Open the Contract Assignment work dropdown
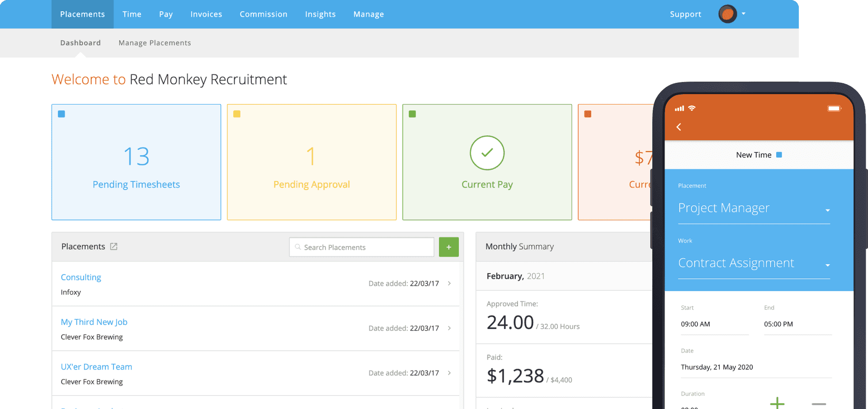The width and height of the screenshot is (868, 409). pos(828,265)
